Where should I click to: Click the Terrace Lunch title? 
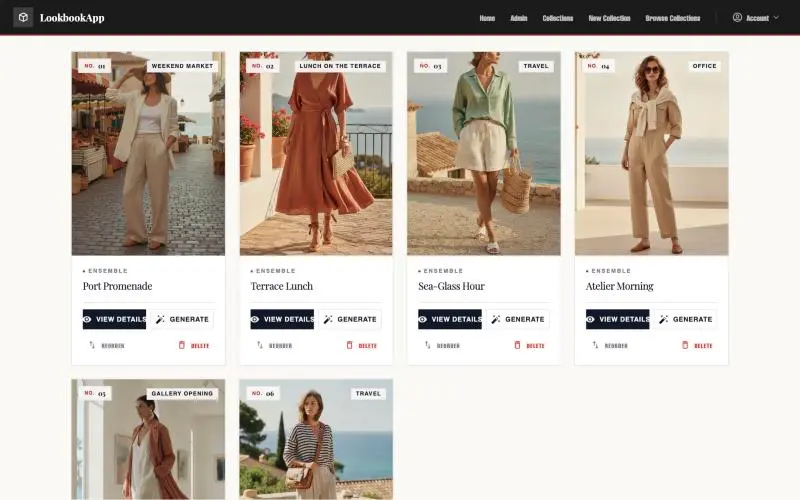(x=282, y=286)
